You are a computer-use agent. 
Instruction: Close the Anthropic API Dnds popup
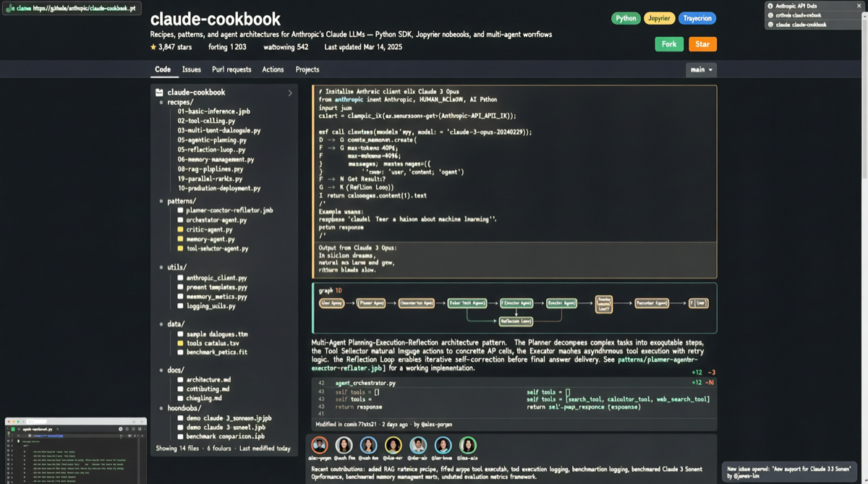click(859, 6)
